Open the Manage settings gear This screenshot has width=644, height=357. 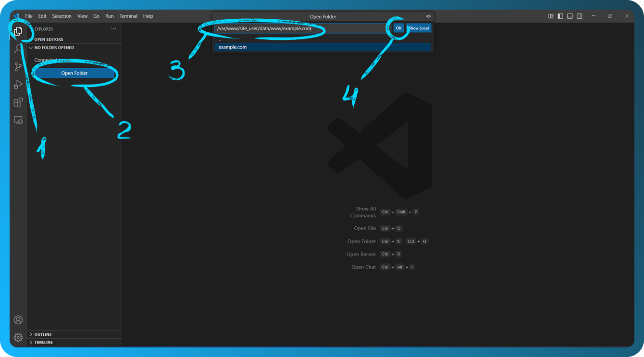tap(18, 337)
